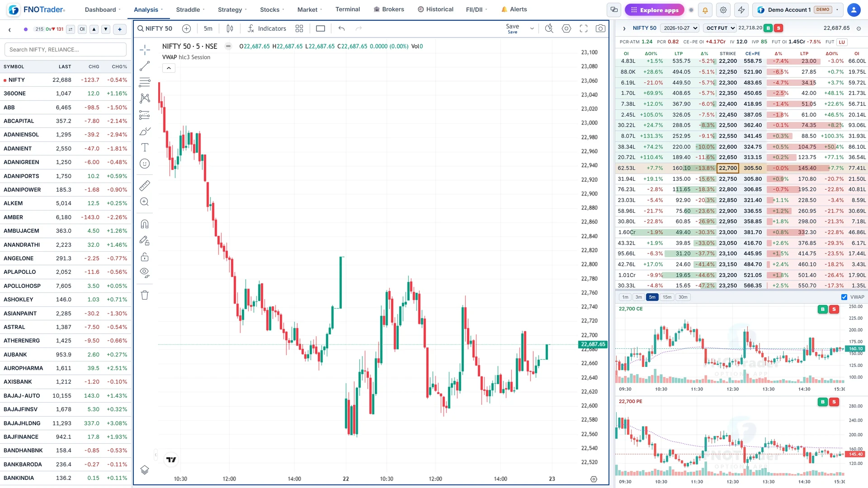
Task: Click the symbol search field
Action: (x=66, y=50)
